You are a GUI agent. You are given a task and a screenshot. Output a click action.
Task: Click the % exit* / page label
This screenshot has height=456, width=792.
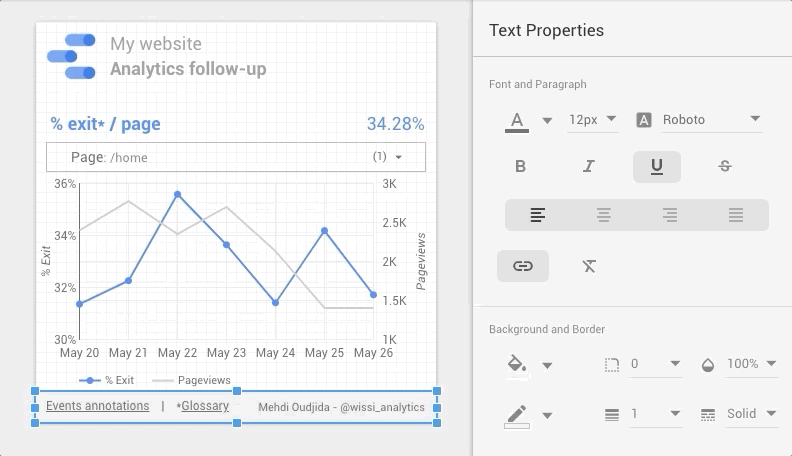[x=106, y=124]
